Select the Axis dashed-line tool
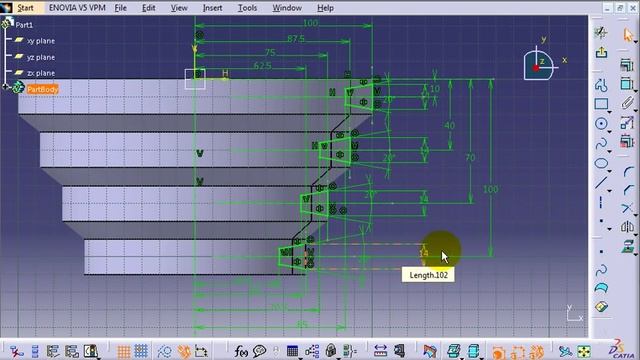The height and width of the screenshot is (360, 640). pos(600,202)
